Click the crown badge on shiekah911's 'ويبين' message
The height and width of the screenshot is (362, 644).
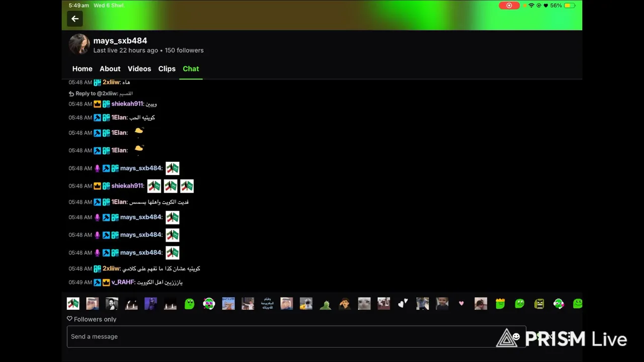(97, 104)
